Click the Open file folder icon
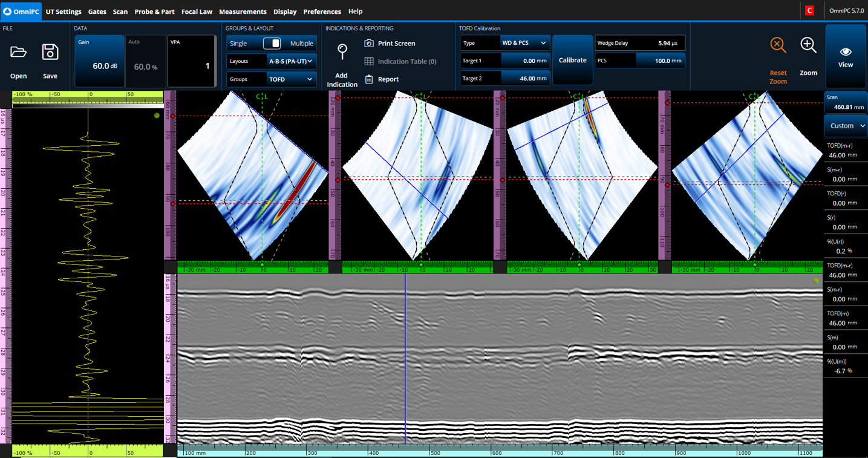This screenshot has width=868, height=458. [x=18, y=53]
